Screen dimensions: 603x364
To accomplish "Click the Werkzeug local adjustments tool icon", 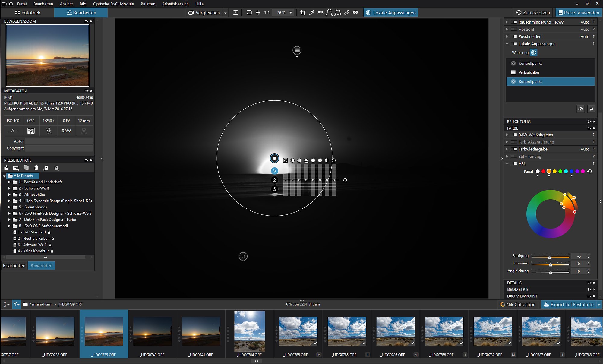I will (x=534, y=52).
